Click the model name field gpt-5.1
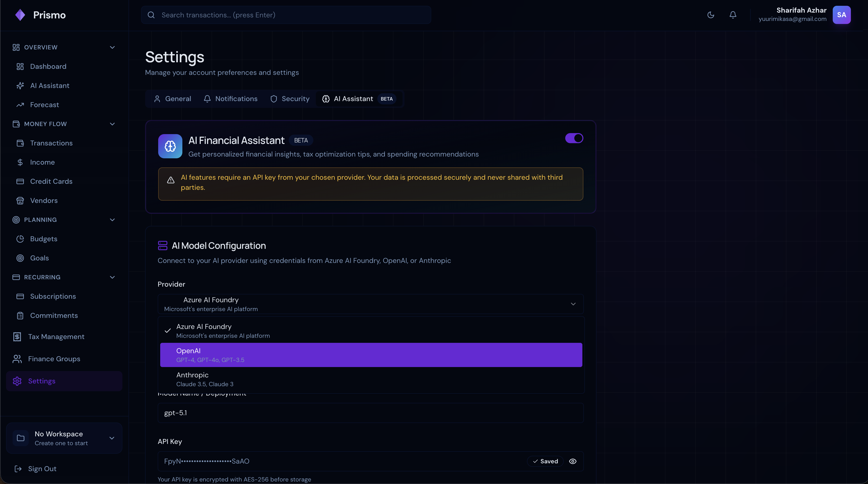 click(371, 413)
